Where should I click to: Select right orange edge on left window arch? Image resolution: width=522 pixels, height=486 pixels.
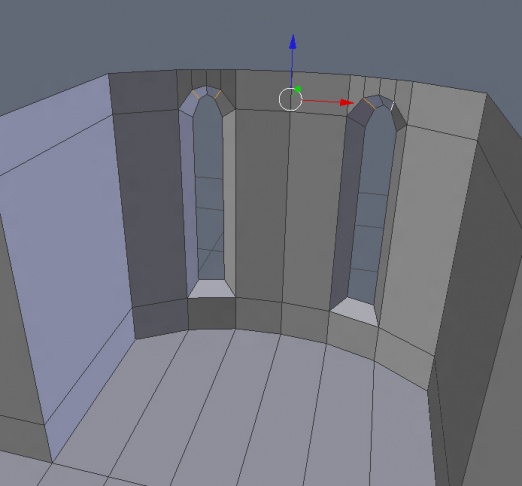pyautogui.click(x=218, y=94)
